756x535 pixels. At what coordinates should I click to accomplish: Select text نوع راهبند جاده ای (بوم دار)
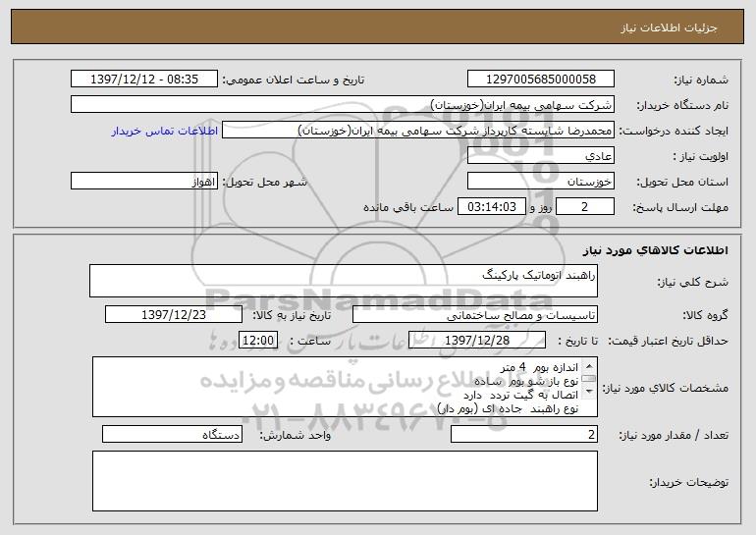509,408
